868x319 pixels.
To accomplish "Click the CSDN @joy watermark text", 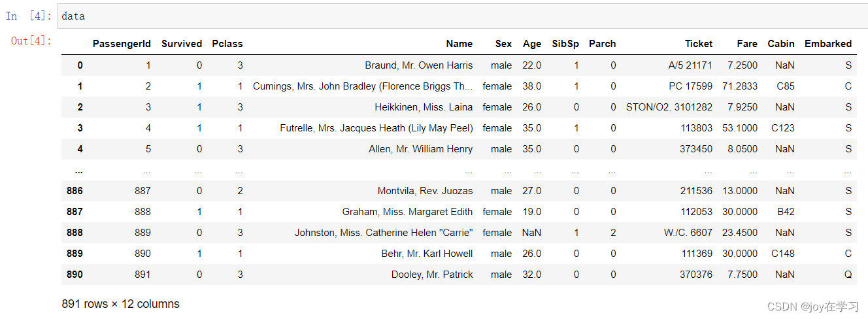I will (812, 307).
